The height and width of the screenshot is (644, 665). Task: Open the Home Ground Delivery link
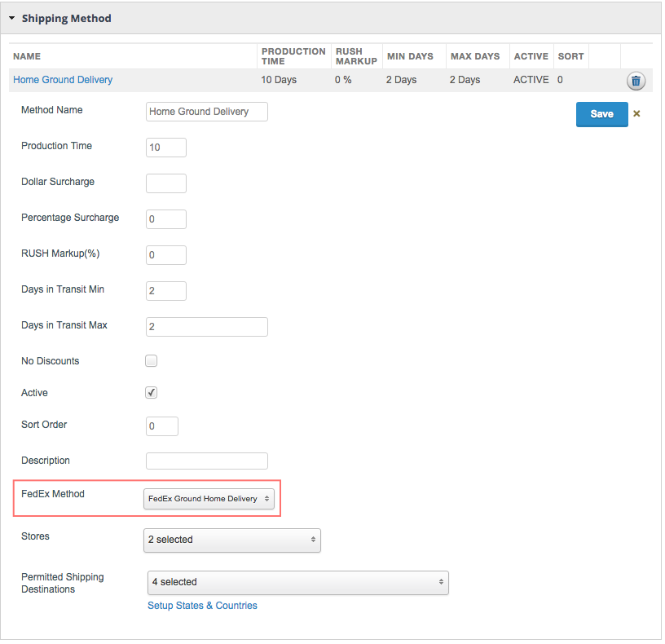click(x=63, y=80)
